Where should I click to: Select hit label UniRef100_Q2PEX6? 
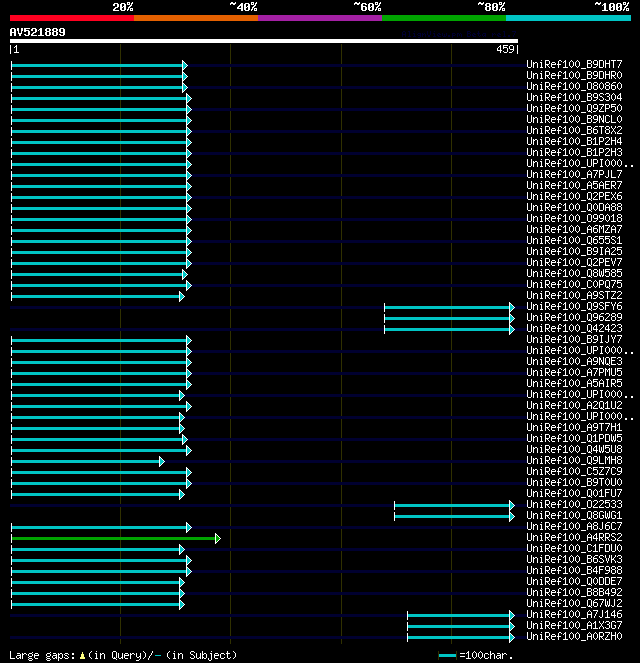pyautogui.click(x=574, y=196)
